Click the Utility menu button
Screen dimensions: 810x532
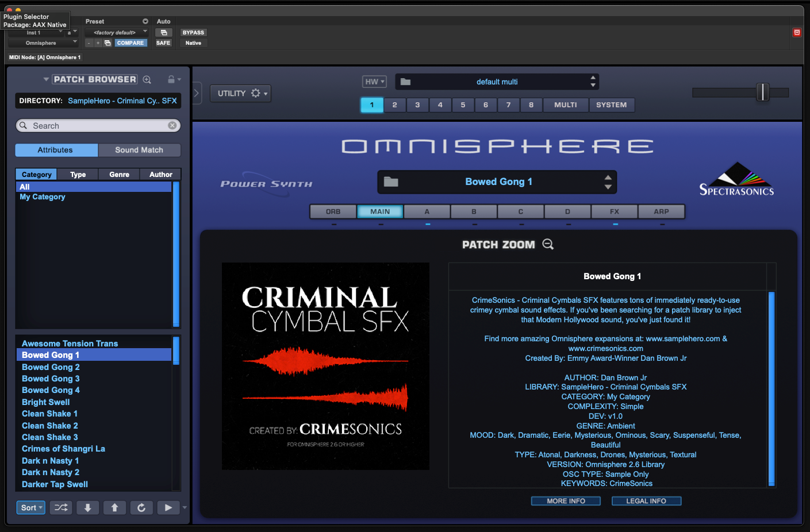click(x=241, y=93)
